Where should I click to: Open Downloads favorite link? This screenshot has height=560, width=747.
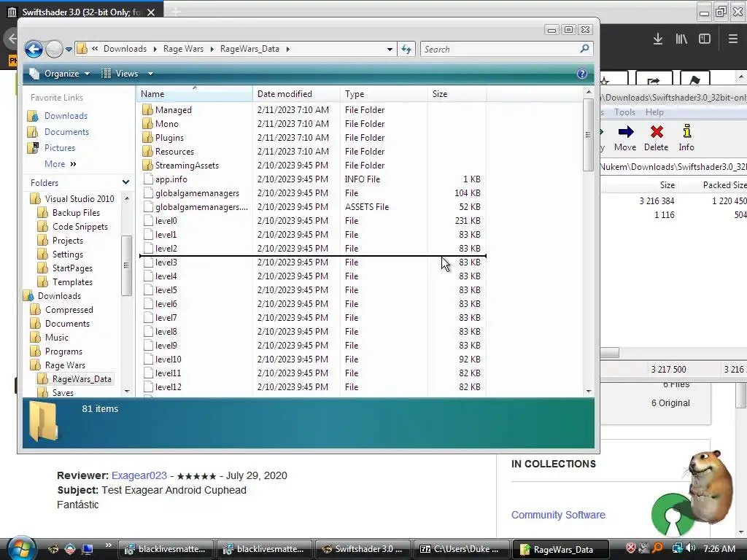coord(66,116)
